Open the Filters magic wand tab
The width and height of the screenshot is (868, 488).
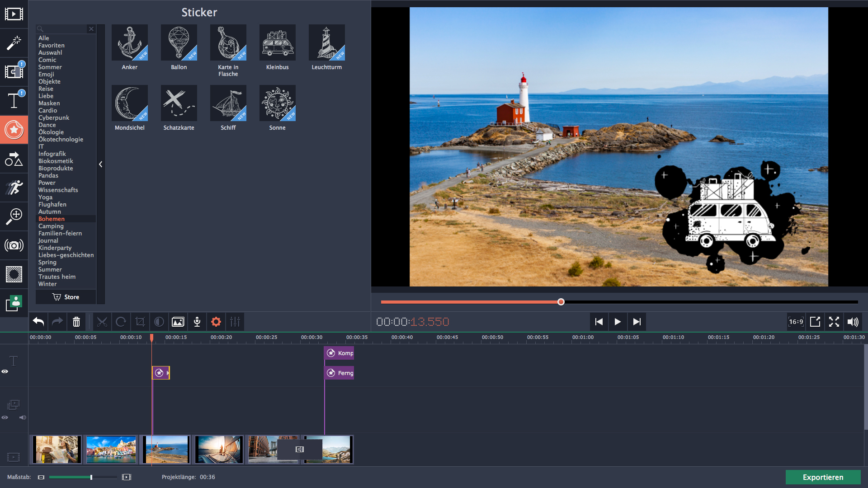point(14,43)
